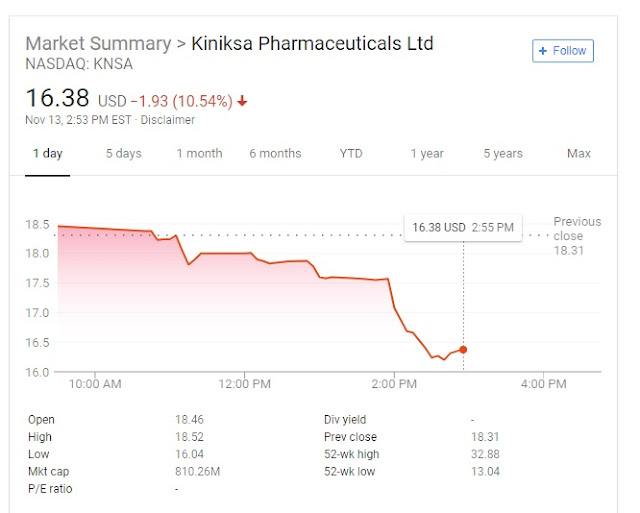Select the Max range tab
The image size is (640, 513).
[579, 154]
